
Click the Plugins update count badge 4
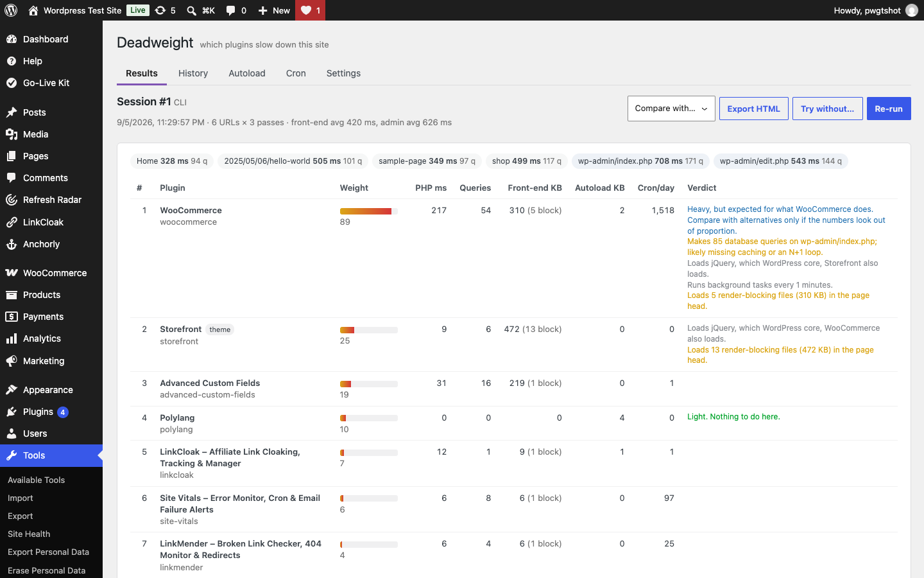[x=63, y=412]
